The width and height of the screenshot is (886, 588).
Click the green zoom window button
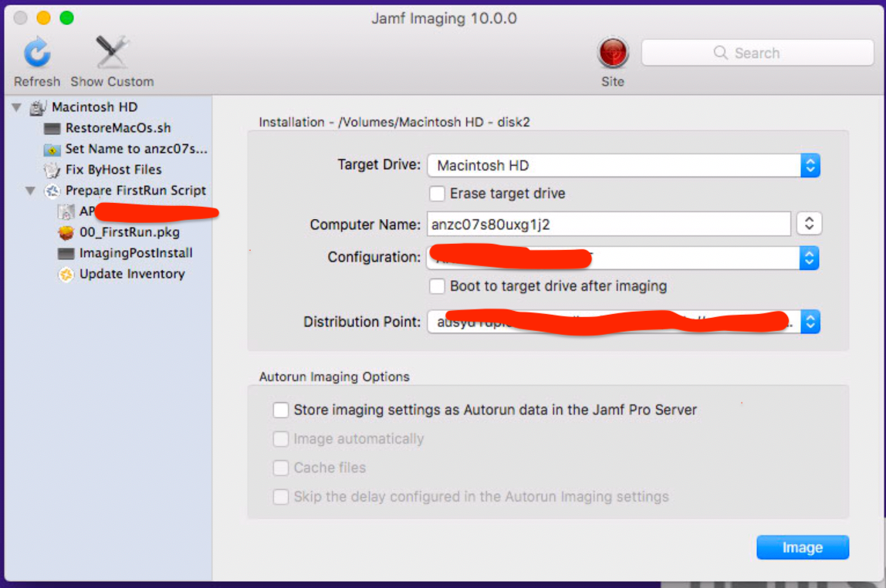pyautogui.click(x=66, y=18)
